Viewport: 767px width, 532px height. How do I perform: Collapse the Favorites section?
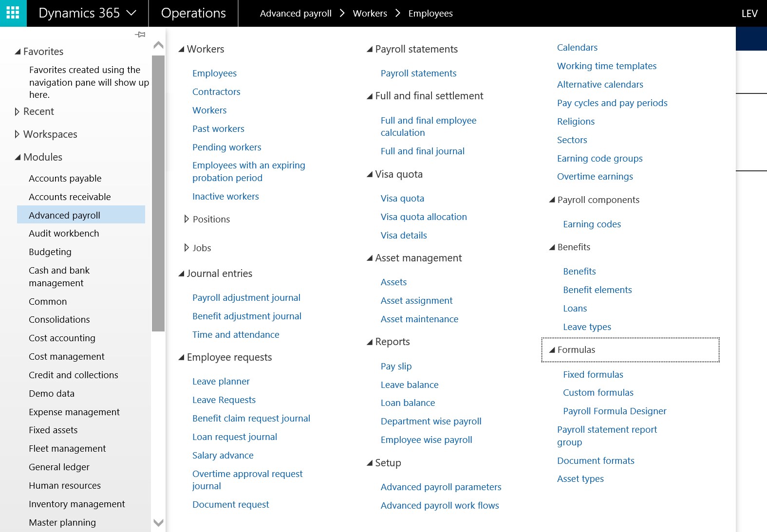tap(18, 52)
